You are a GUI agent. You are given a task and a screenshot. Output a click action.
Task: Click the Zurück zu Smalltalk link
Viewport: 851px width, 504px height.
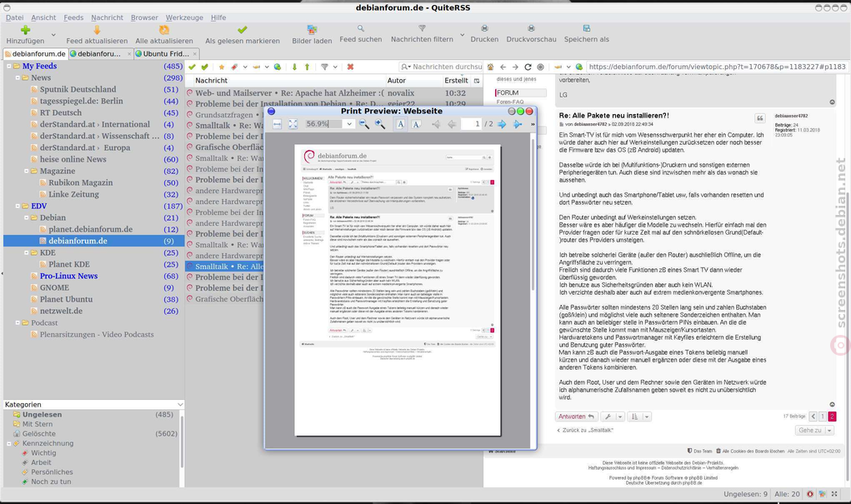[586, 430]
